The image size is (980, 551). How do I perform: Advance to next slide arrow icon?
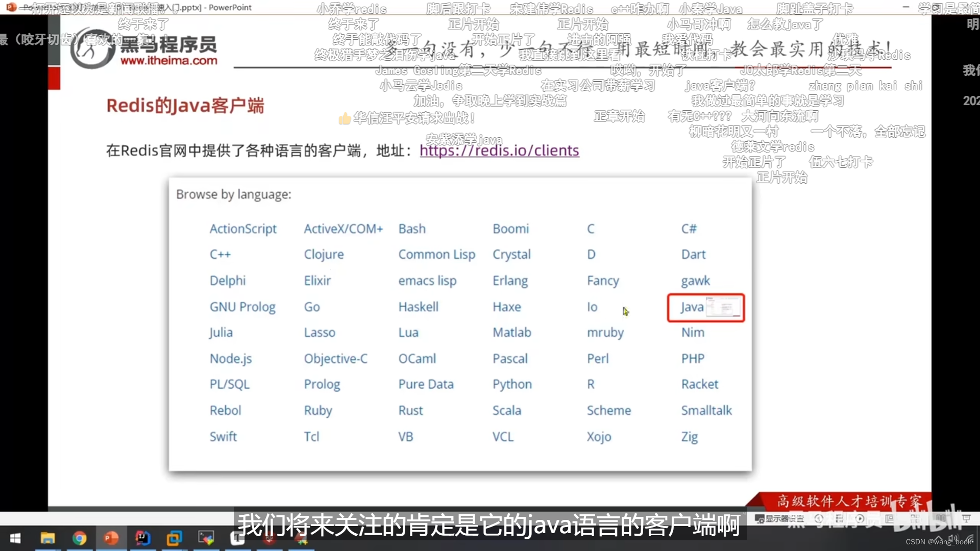860,519
